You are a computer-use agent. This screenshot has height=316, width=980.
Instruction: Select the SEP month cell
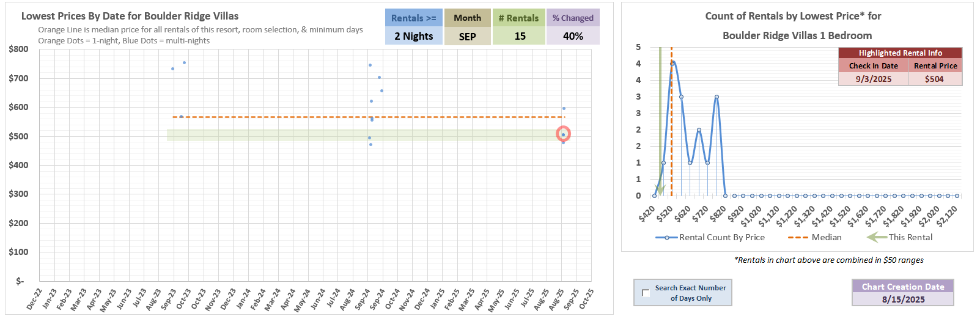pos(467,36)
